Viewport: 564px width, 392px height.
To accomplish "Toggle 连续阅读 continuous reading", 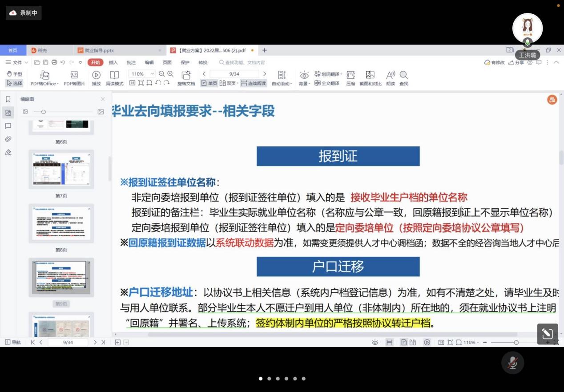I will [254, 83].
